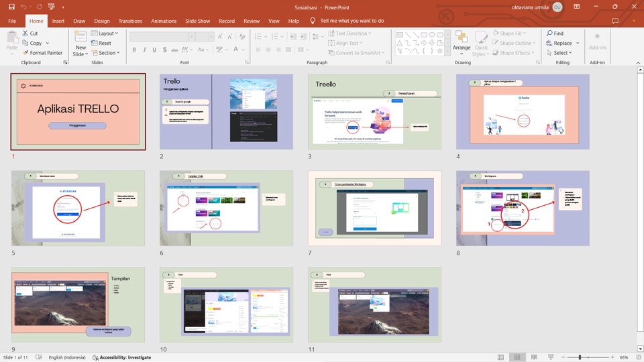The image size is (644, 362).
Task: Toggle Italic formatting
Action: click(x=144, y=50)
